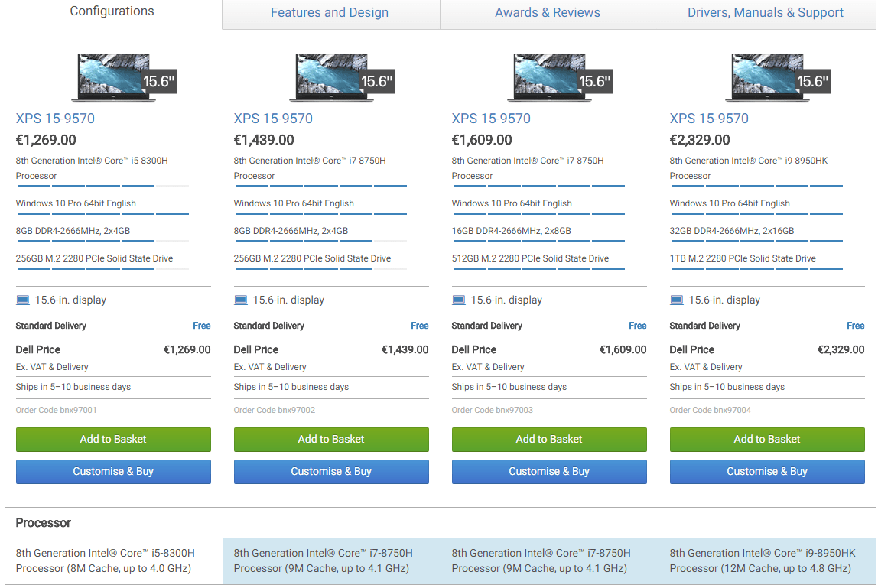The image size is (878, 588).
Task: Click Customise & Buy in the rightmost column
Action: 767,472
